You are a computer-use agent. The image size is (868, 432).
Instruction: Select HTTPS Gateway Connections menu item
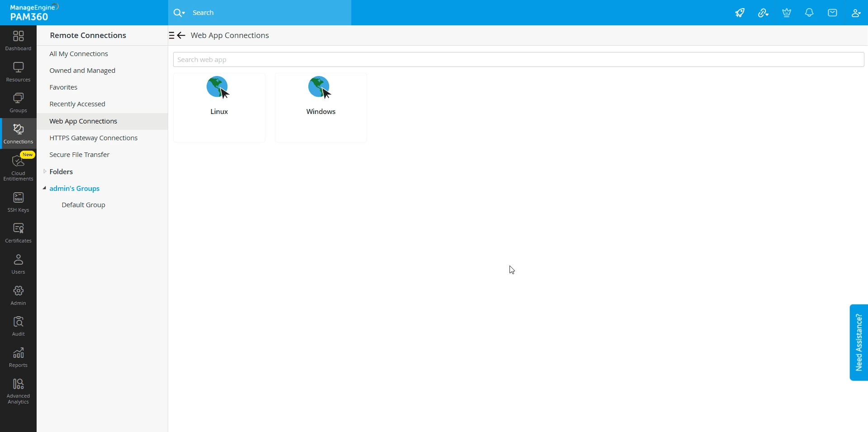[94, 138]
